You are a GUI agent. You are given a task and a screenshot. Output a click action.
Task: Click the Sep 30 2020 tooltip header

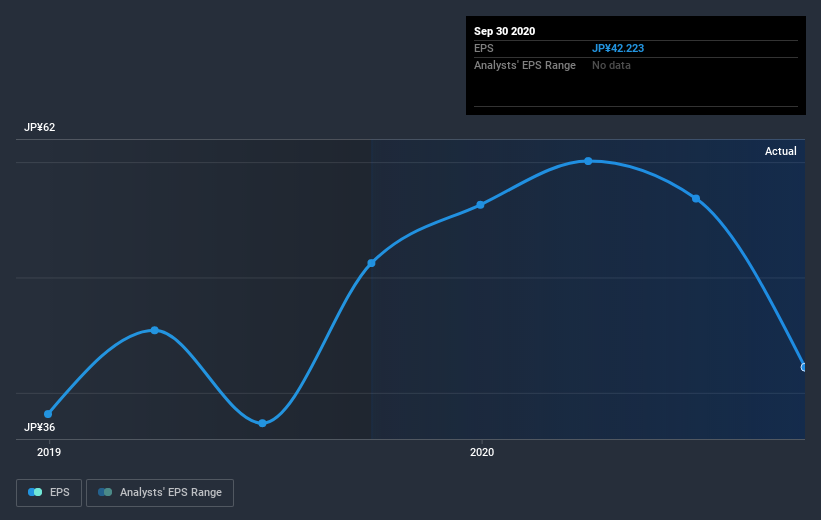click(504, 31)
